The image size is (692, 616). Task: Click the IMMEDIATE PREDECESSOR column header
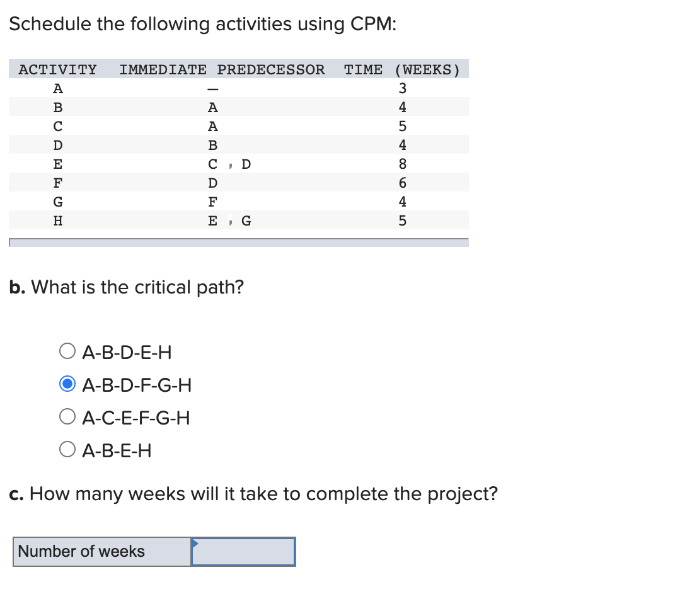tap(222, 69)
